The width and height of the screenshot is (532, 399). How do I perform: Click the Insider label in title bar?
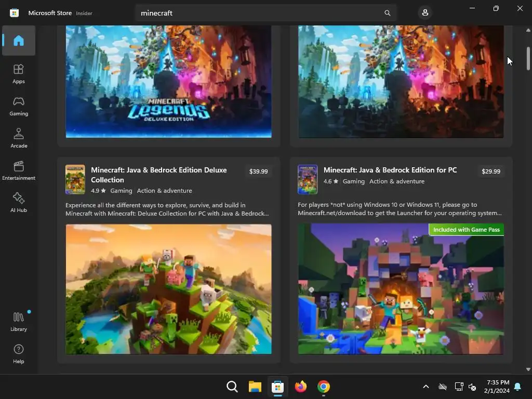click(84, 13)
